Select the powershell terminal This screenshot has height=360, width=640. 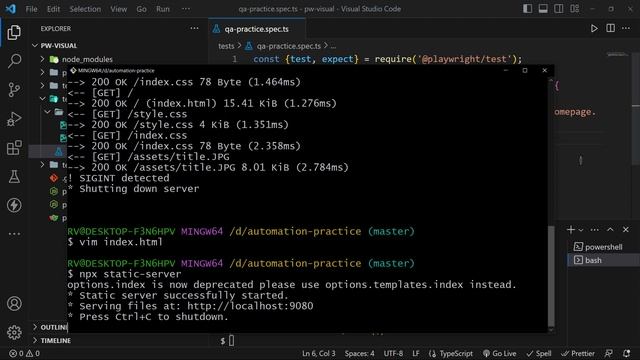pyautogui.click(x=603, y=247)
